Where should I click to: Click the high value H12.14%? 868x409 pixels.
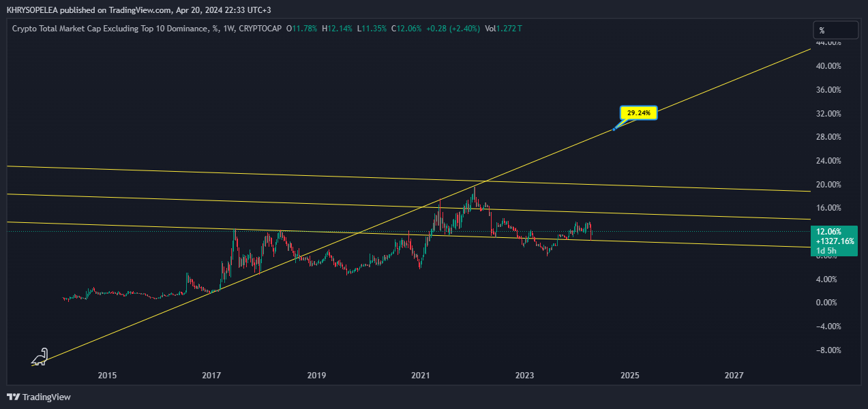click(x=338, y=29)
